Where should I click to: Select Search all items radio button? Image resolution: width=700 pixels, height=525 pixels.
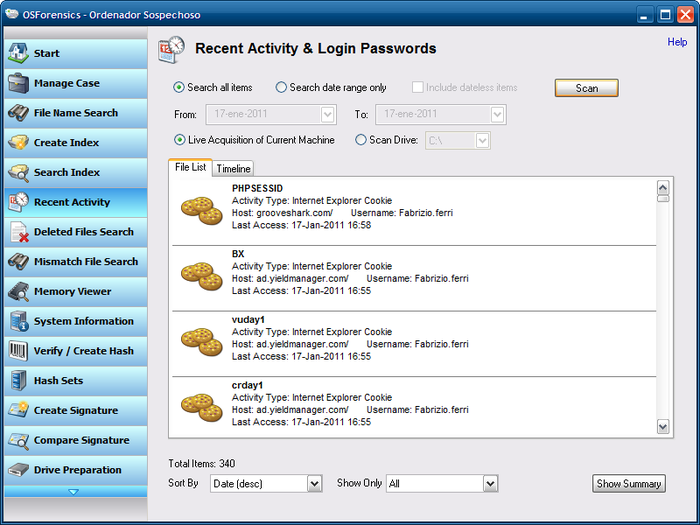[x=179, y=88]
